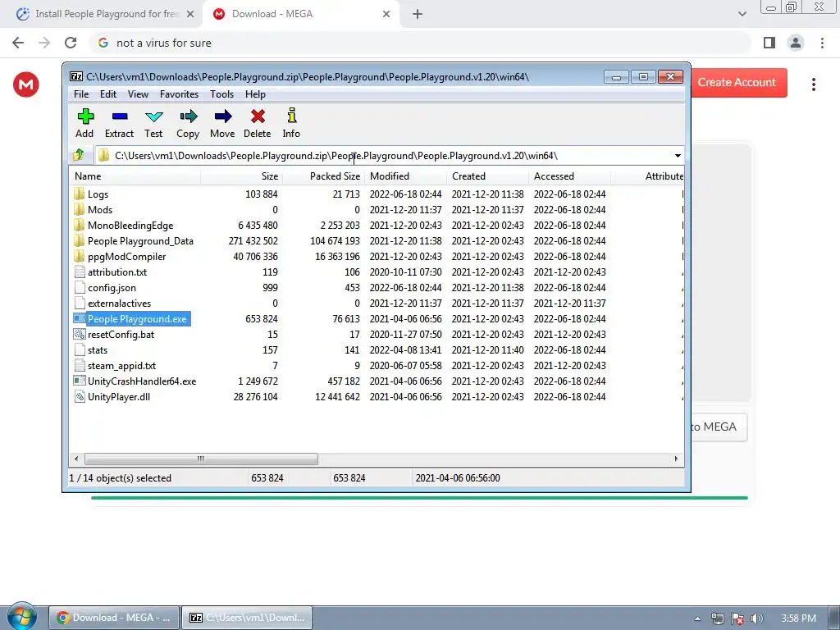Click the UnityPlayer.dll file icon
This screenshot has height=630, width=840.
click(x=80, y=396)
